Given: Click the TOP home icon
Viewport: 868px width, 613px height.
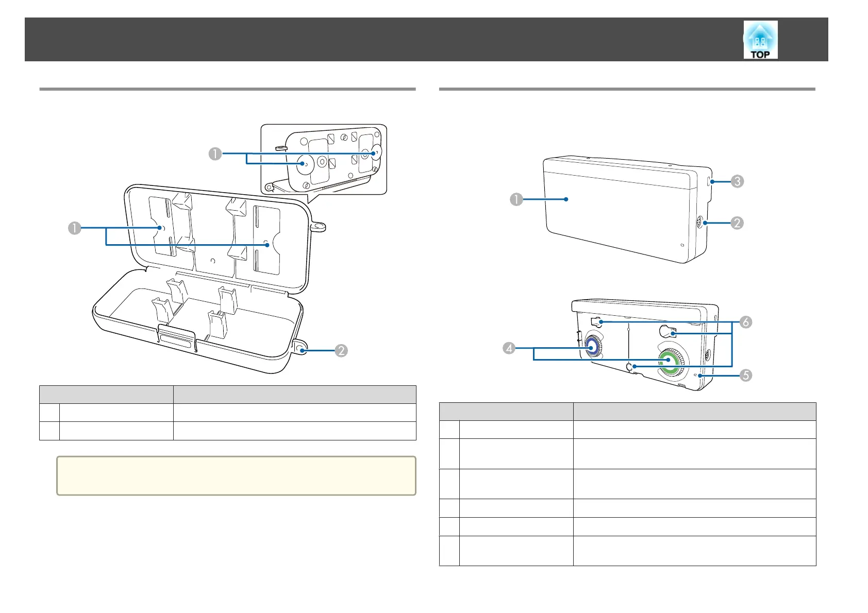Looking at the screenshot, I should coord(760,40).
